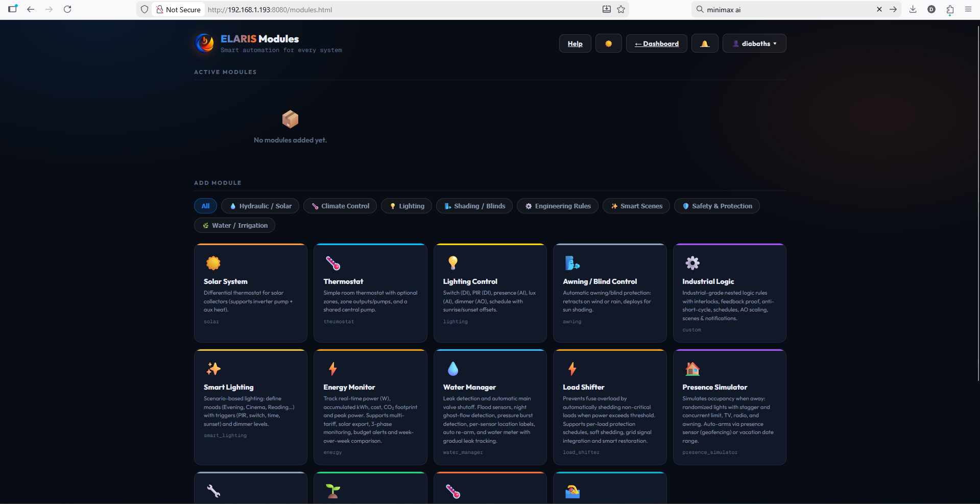
Task: Click the sun theme toggle button
Action: (x=608, y=43)
